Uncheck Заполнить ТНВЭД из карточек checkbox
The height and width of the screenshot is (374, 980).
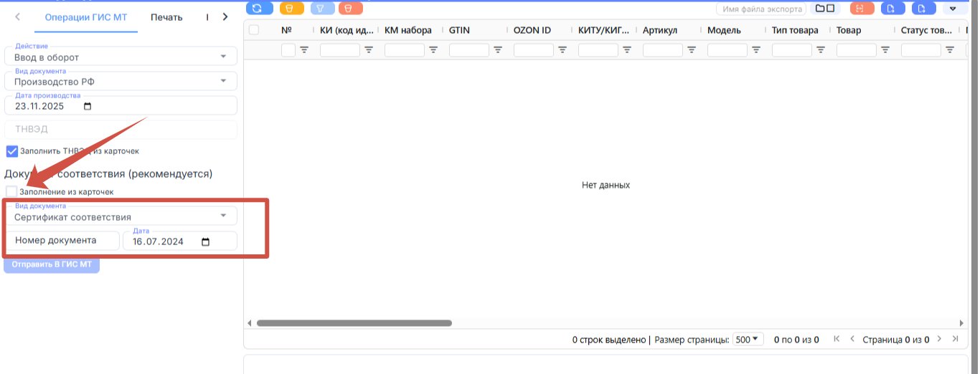pyautogui.click(x=11, y=151)
